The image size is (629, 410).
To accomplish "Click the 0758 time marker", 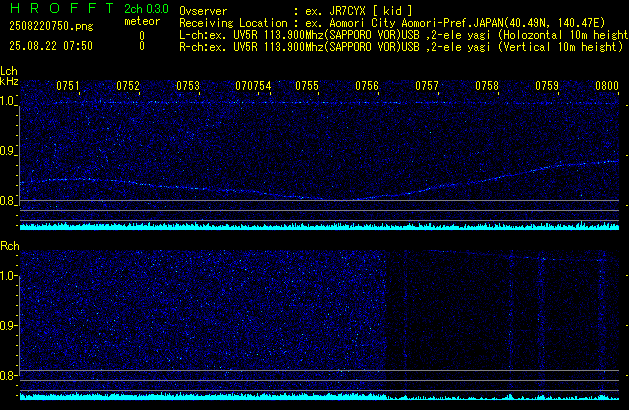I will 487,86.
